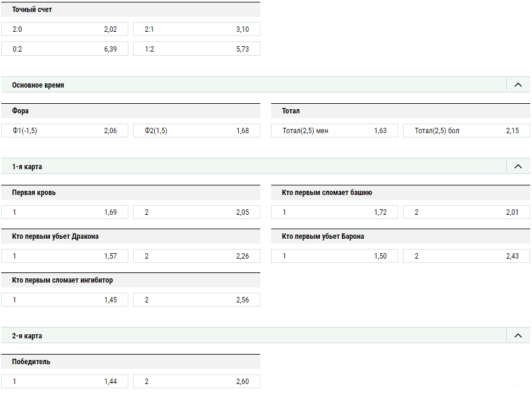
Task: Choose team 1 to kill Baron first, 1,50
Action: coord(335,256)
